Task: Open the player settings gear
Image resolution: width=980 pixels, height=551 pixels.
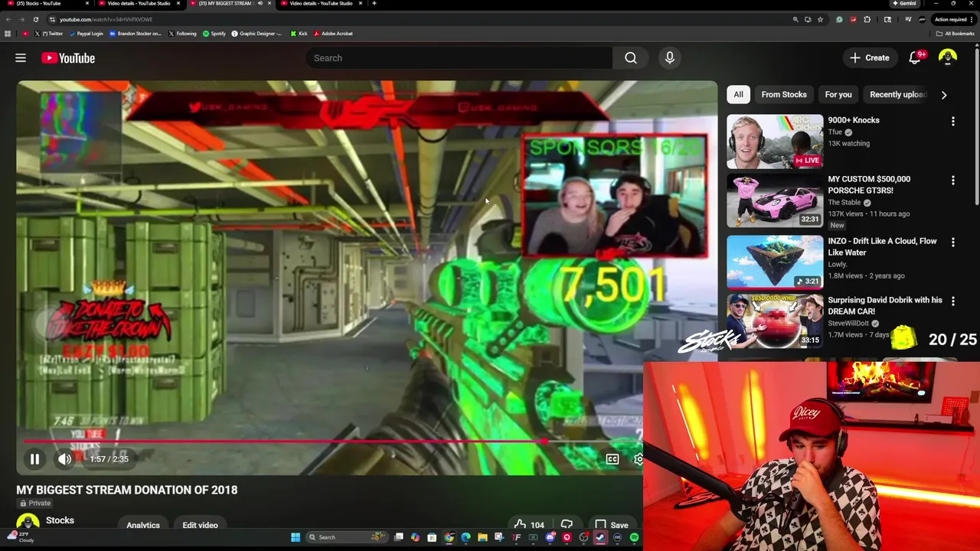Action: (638, 459)
